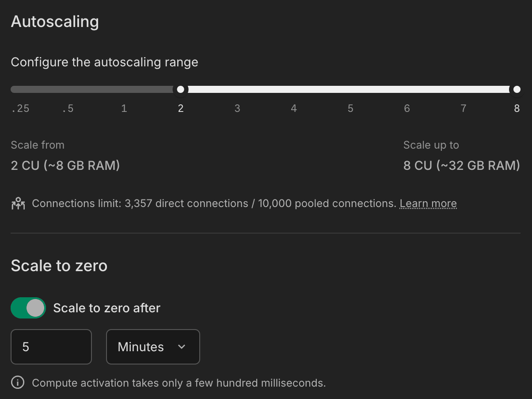This screenshot has width=532, height=399.
Task: Select the left autoscaling slider handle
Action: [181, 89]
